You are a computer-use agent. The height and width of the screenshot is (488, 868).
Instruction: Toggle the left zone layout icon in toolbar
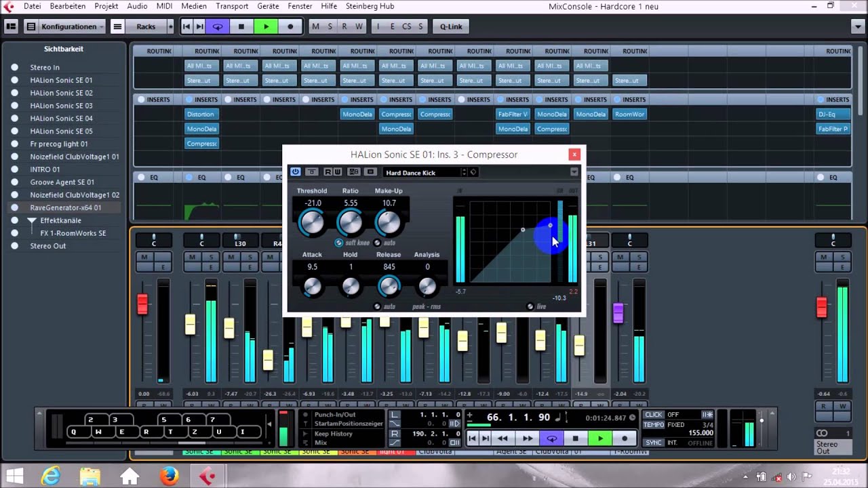(11, 26)
